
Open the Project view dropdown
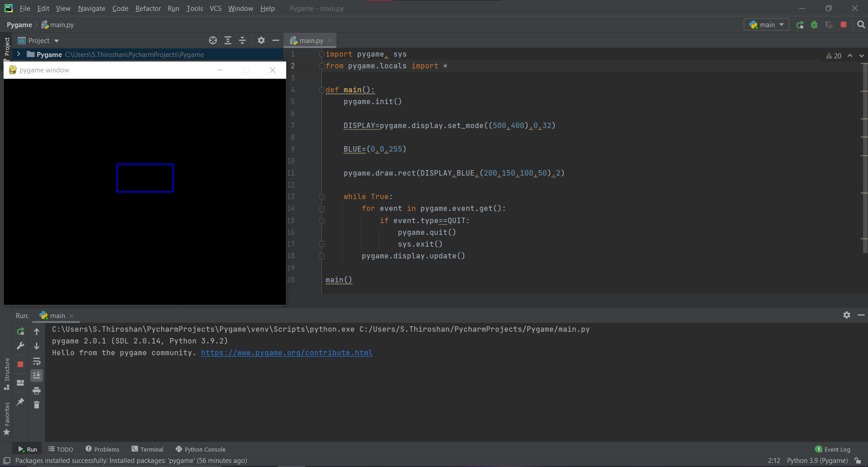[57, 40]
